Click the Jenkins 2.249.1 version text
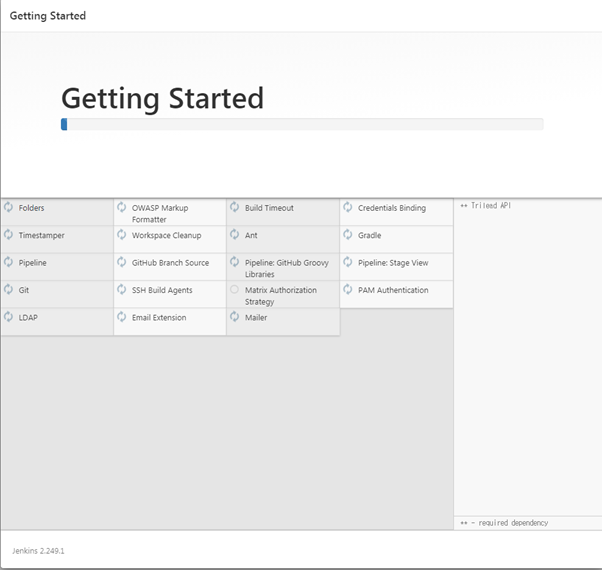Viewport: 602px width, 570px height. 38,551
